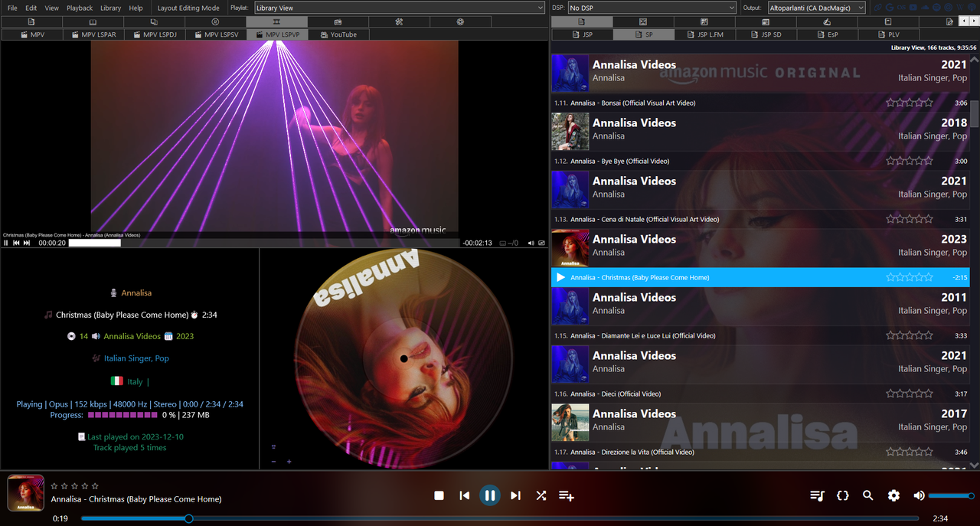Click MPV panel next track icon
Screen dimensions: 980x526
pyautogui.click(x=27, y=243)
